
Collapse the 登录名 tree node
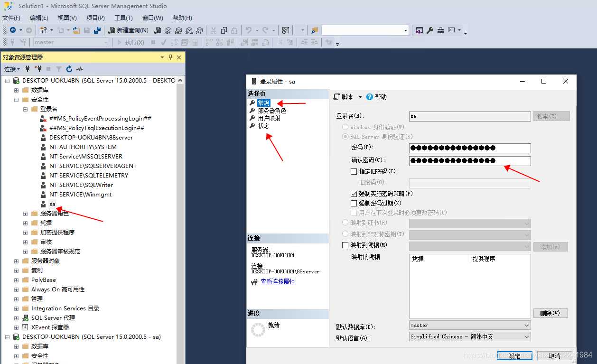point(26,109)
